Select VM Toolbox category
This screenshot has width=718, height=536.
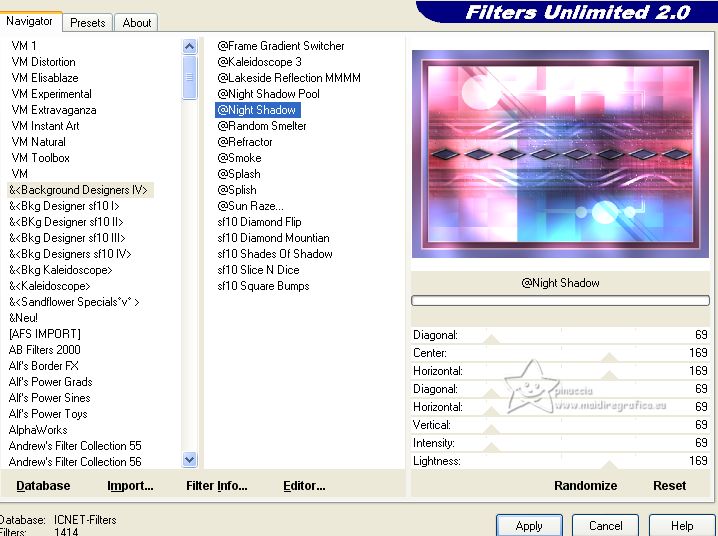[40, 158]
